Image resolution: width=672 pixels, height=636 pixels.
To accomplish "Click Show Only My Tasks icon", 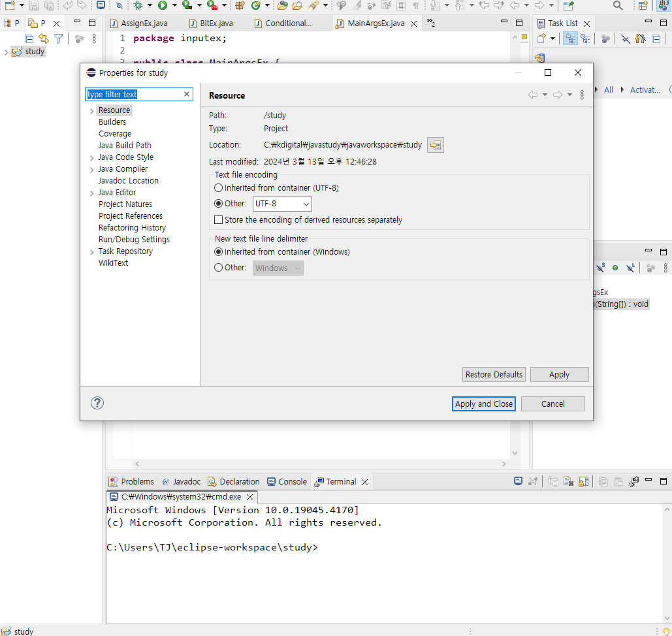I will [640, 39].
